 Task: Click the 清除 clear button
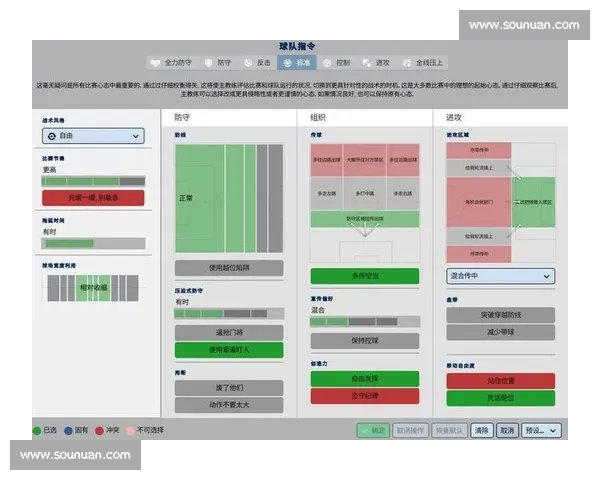(x=482, y=431)
